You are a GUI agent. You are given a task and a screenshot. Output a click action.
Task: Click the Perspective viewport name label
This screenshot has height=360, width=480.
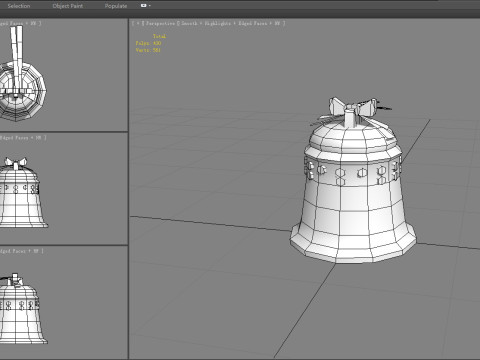click(160, 23)
